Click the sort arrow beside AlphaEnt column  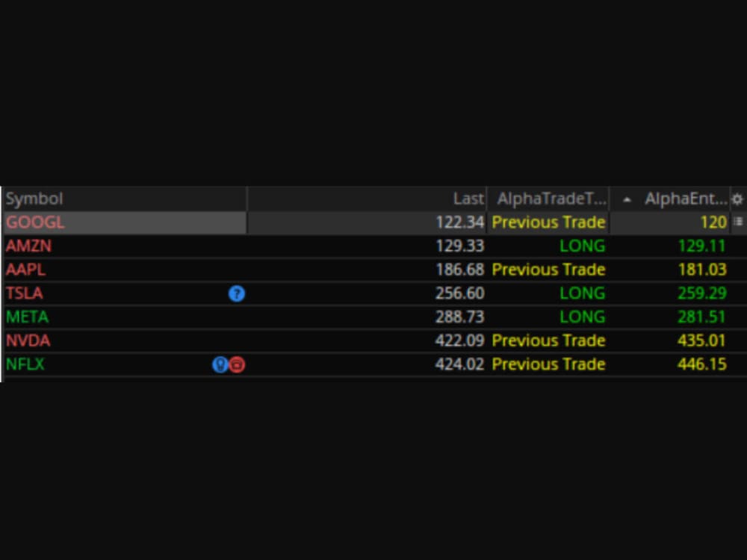coord(627,200)
